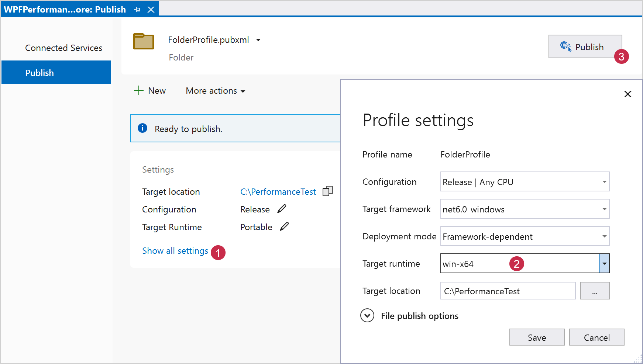Click New to add a publish profile

tap(149, 91)
